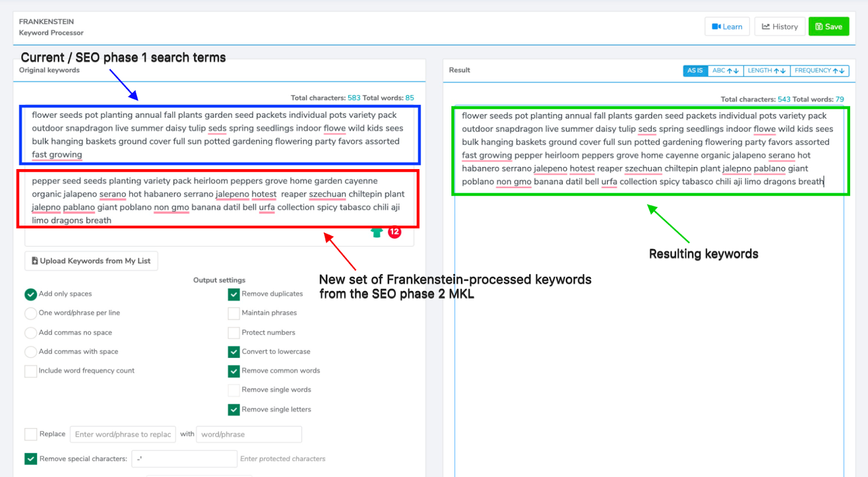Click the Enter word/phrase to replace field

pos(123,434)
